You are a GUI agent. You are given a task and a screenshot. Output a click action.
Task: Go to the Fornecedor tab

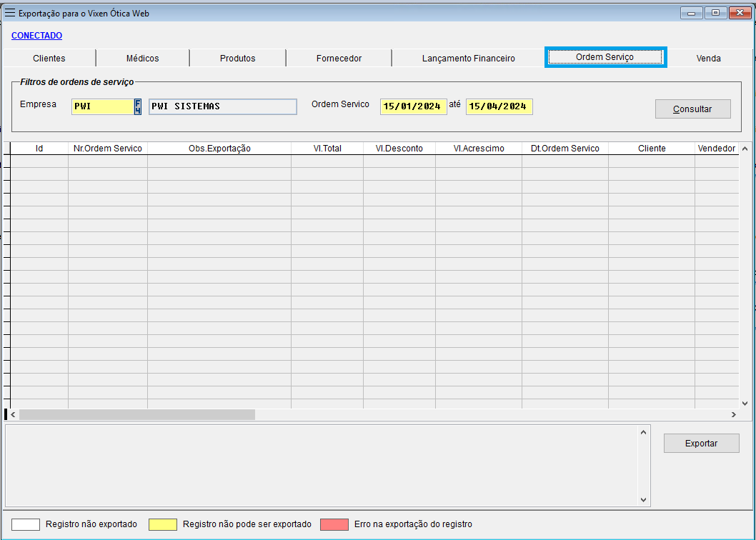[339, 59]
